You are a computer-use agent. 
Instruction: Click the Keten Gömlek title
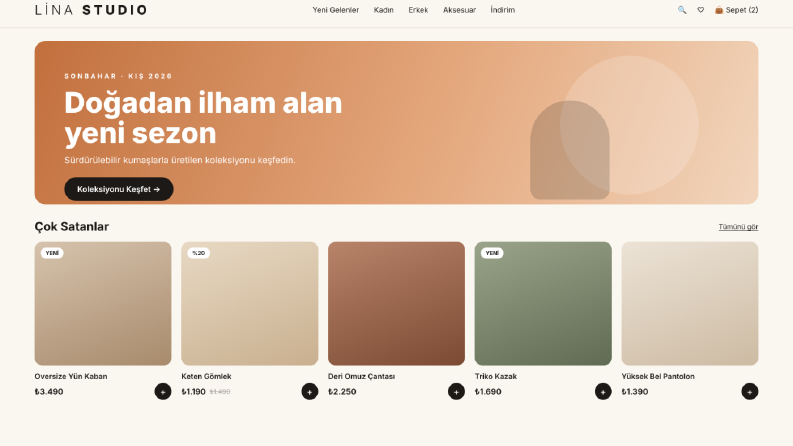point(206,376)
